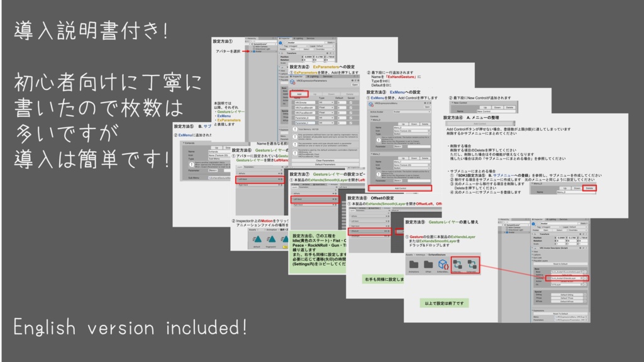This screenshot has width=644, height=362.
Task: Click the Total Memory info icon in step ②
Action: coord(295,129)
